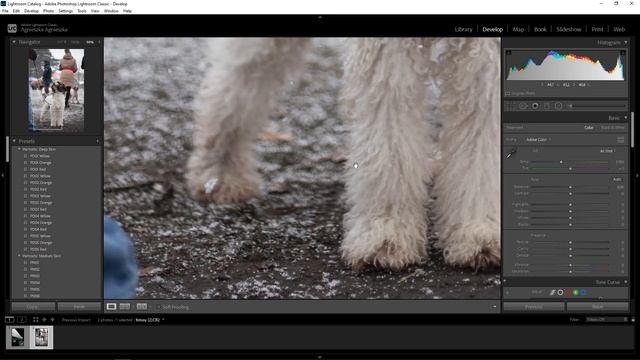Toggle the main window display button
The width and height of the screenshot is (640, 360).
point(9,320)
